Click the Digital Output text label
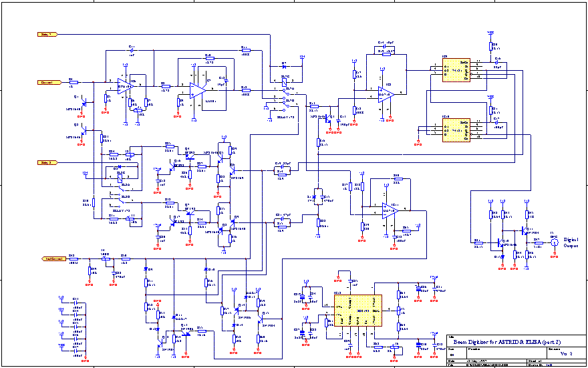This screenshot has height=368, width=588. [x=571, y=242]
